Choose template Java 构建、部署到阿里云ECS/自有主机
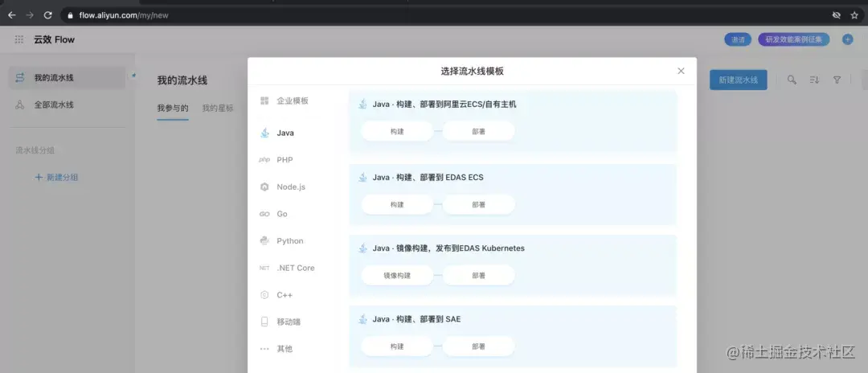The image size is (868, 373). (x=513, y=121)
